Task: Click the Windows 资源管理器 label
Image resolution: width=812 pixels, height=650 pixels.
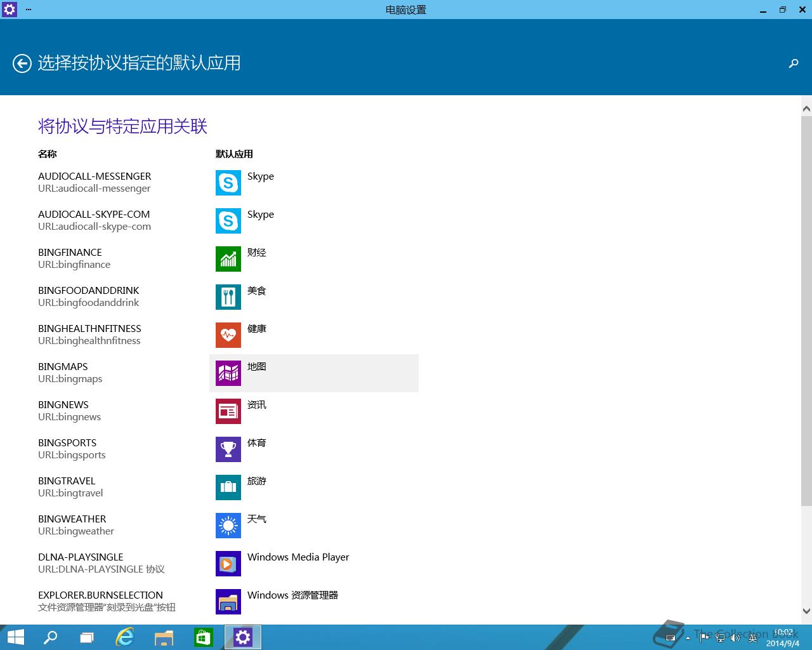Action: [x=292, y=595]
